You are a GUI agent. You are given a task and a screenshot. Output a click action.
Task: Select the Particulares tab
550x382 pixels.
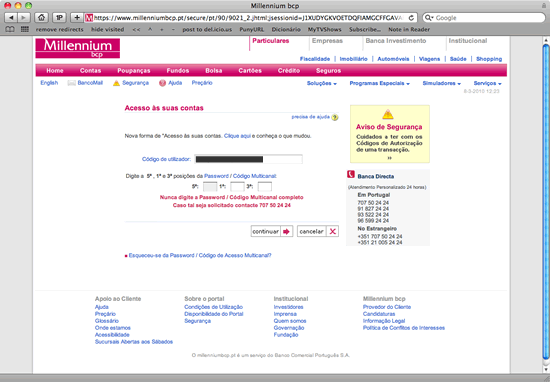[271, 41]
